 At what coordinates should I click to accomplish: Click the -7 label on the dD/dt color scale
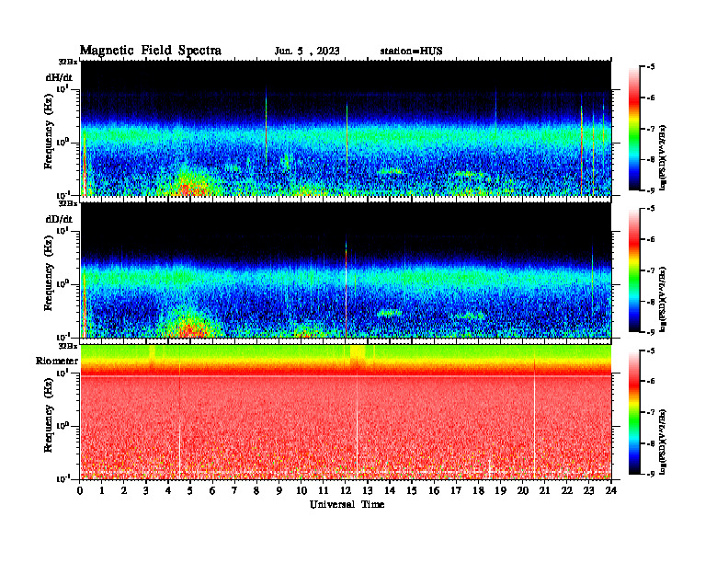[x=650, y=270]
